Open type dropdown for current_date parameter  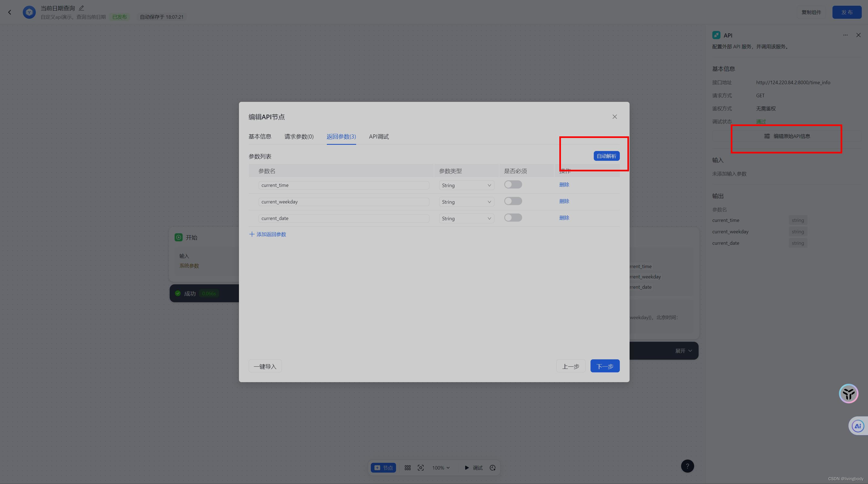pyautogui.click(x=466, y=219)
